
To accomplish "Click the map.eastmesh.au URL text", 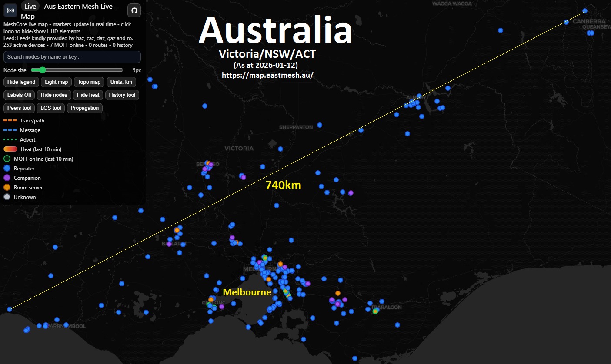I will click(267, 75).
